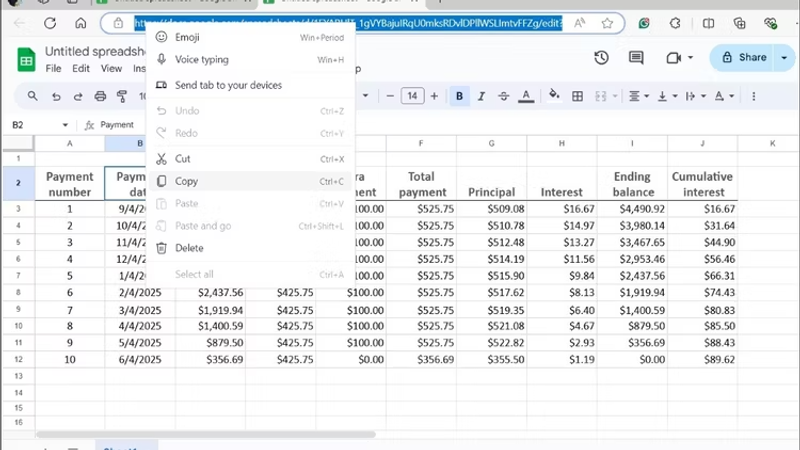Click the Sheets search menus magnifier icon
This screenshot has width=800, height=450.
coord(32,96)
